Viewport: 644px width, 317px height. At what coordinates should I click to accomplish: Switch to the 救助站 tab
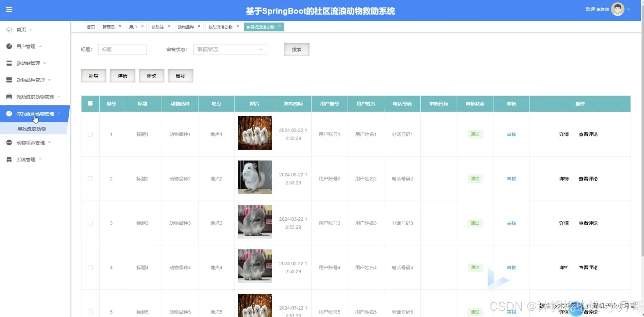pyautogui.click(x=157, y=27)
